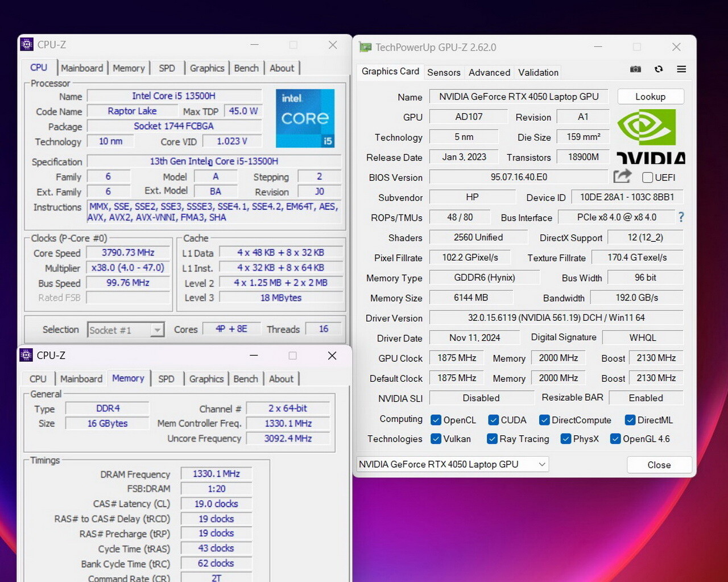
Task: Click the BIOS Version field 95.07.16.40.E0
Action: (519, 177)
